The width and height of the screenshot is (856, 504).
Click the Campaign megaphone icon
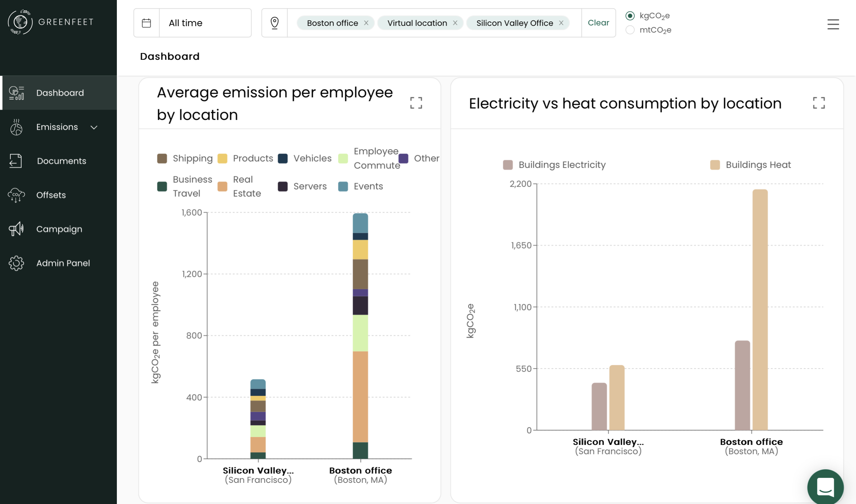click(x=16, y=229)
